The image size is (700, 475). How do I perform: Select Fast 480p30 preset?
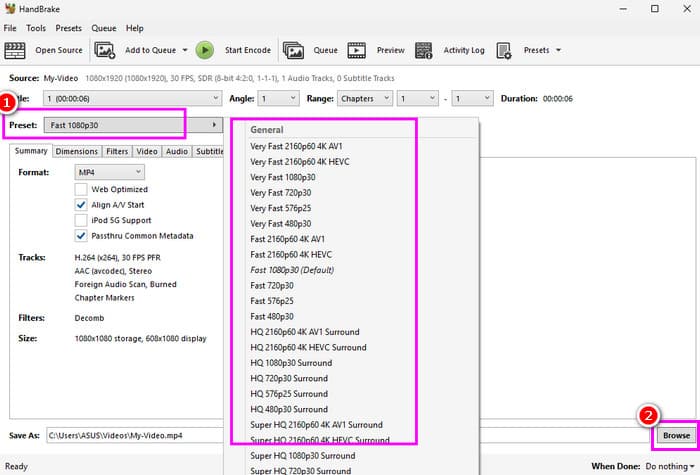click(272, 317)
